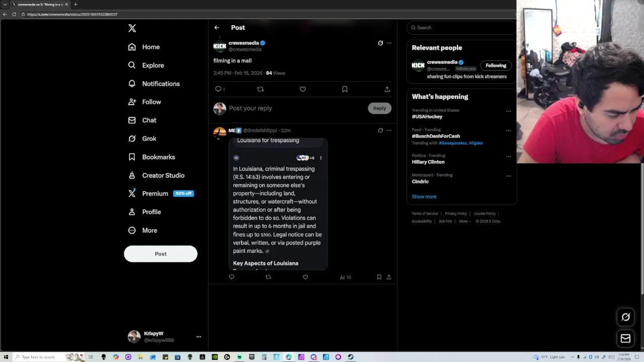Click the crewesmedia author name on post
The image size is (644, 362).
click(244, 43)
